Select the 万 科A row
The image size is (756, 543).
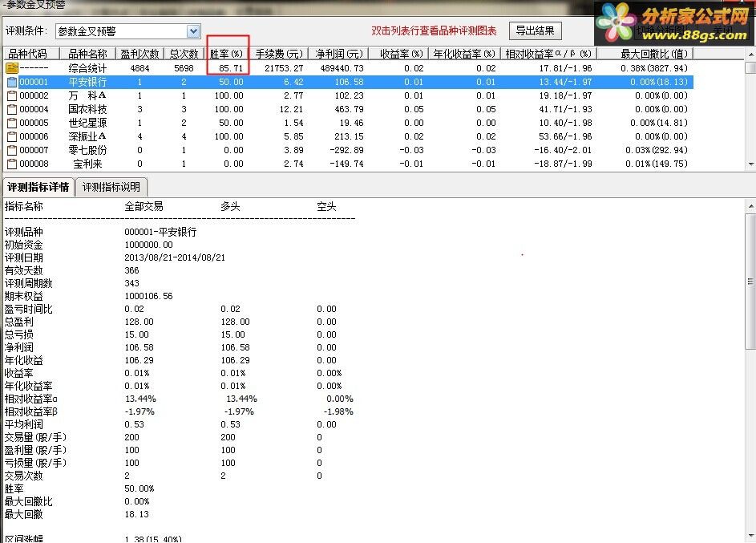[x=349, y=95]
